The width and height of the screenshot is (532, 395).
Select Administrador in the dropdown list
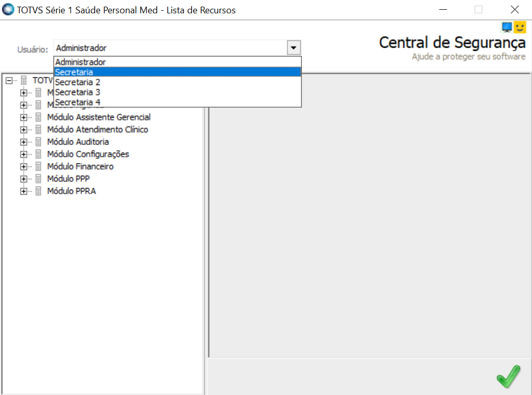(177, 62)
